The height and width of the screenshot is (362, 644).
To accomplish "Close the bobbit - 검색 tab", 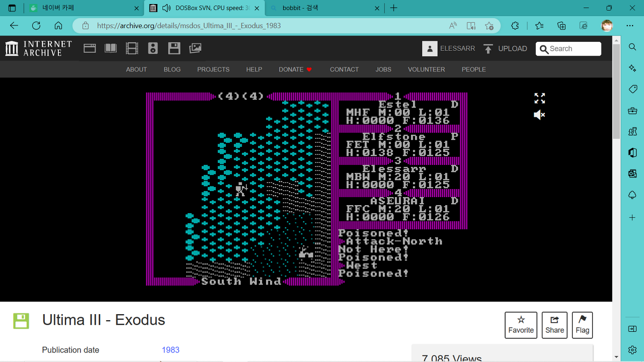I will coord(377,8).
